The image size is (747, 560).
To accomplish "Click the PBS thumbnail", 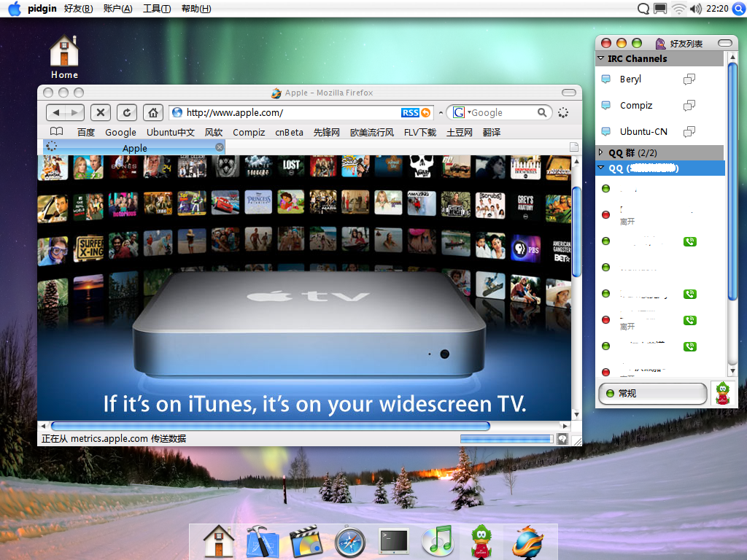I will click(x=526, y=249).
